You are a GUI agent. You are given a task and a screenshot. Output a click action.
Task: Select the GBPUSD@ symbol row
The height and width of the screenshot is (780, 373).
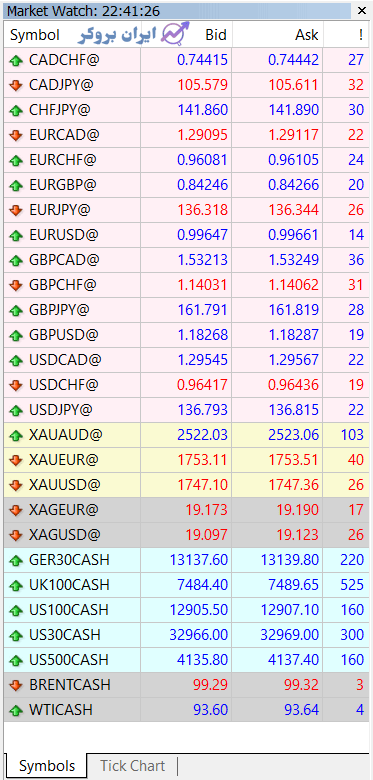click(186, 335)
